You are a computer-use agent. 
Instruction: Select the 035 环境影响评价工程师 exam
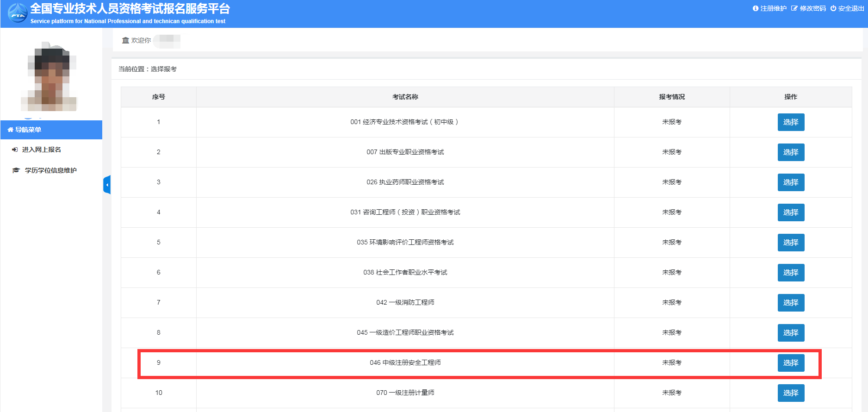[791, 243]
